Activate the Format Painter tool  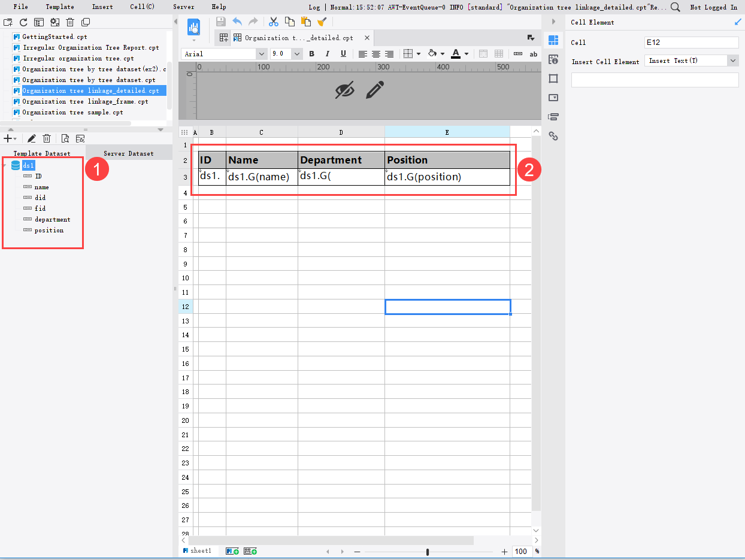[322, 22]
